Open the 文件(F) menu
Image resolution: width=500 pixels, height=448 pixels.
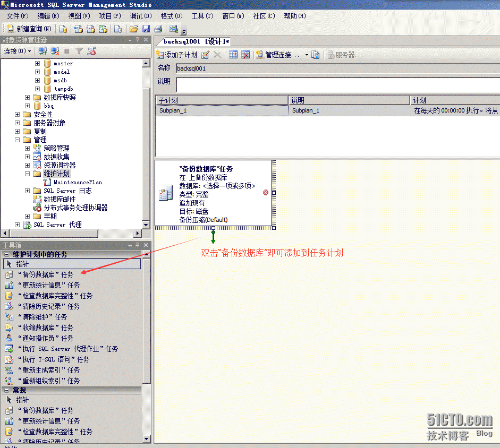pyautogui.click(x=18, y=16)
